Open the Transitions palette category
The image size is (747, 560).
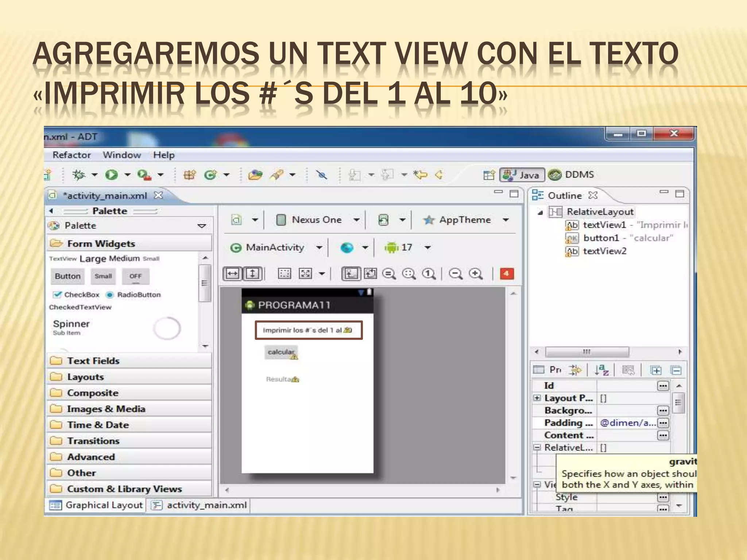click(129, 441)
